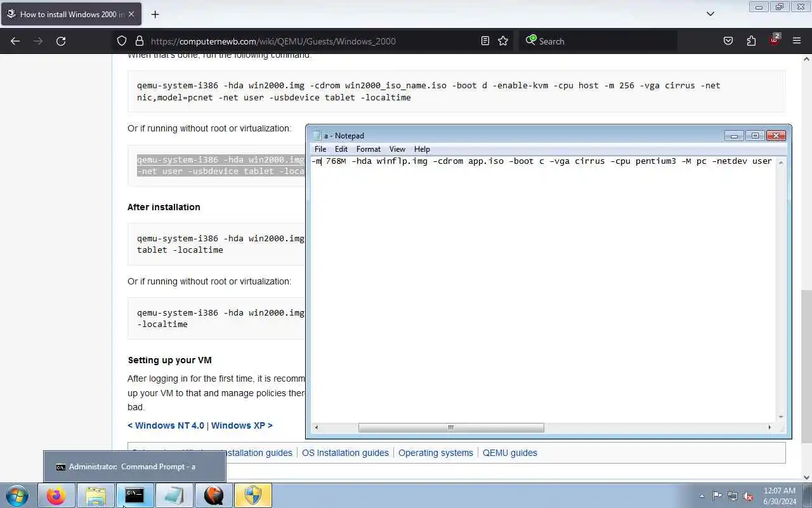Open the UAC shield taskbar icon
The width and height of the screenshot is (812, 508).
pyautogui.click(x=252, y=495)
